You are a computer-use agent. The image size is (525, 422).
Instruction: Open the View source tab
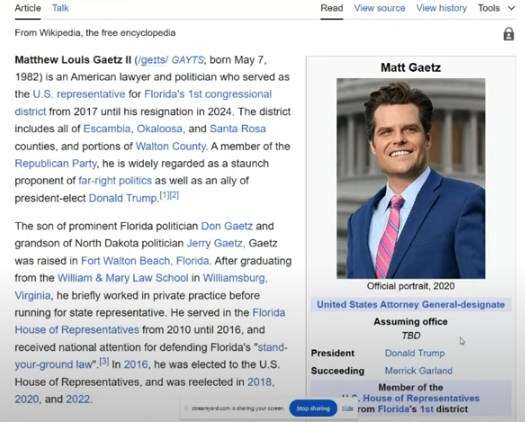click(x=380, y=8)
